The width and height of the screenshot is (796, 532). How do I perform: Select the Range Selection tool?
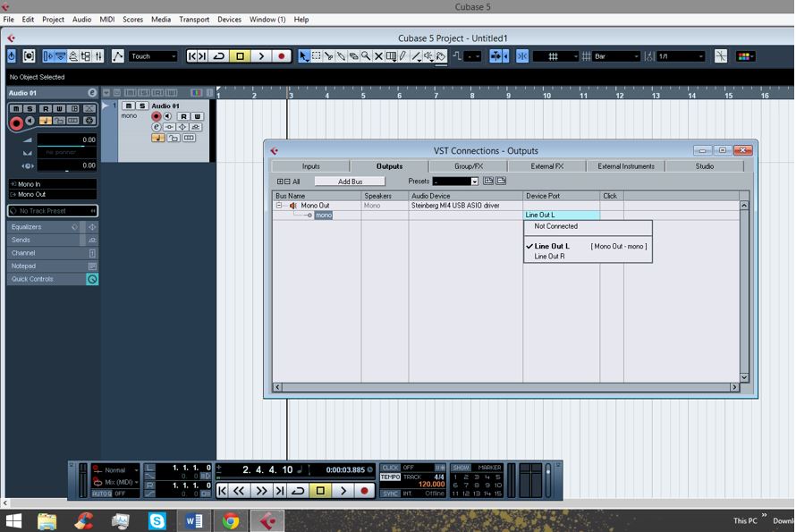[317, 56]
